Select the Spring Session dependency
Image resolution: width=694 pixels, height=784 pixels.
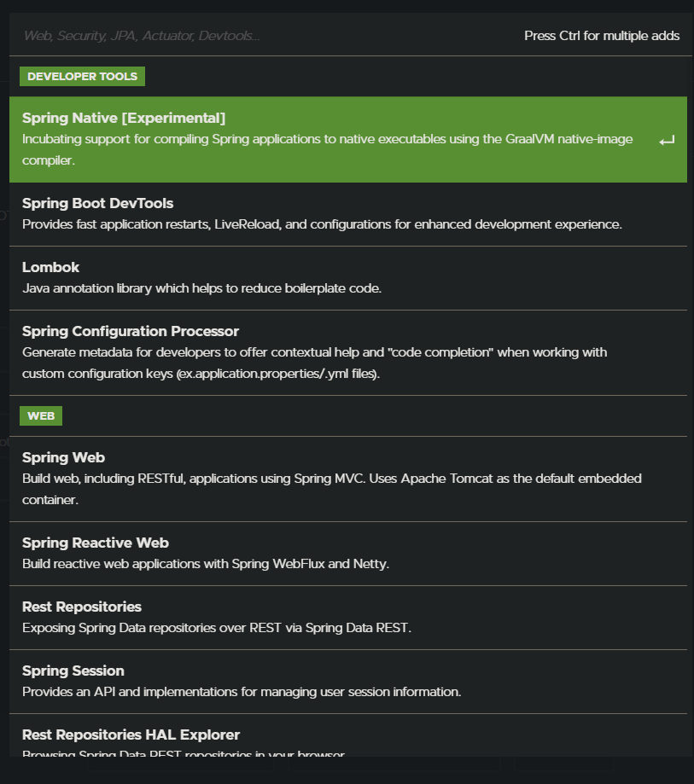click(x=73, y=671)
